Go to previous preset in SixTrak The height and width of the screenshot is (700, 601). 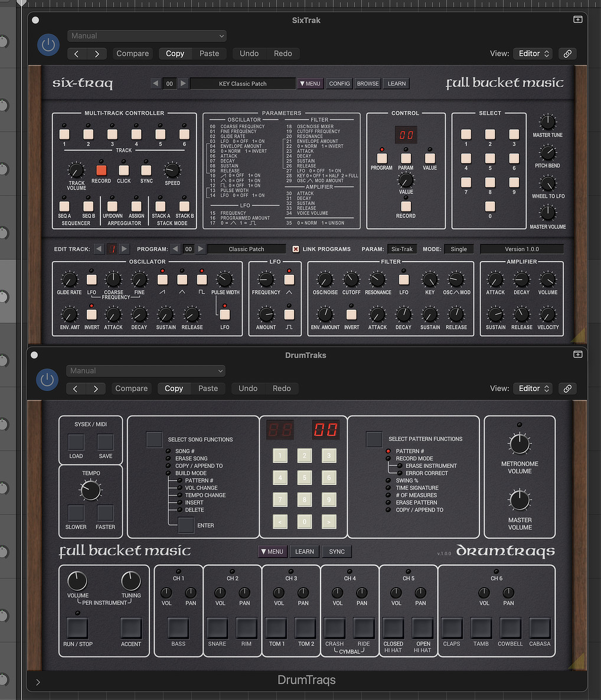coord(77,54)
